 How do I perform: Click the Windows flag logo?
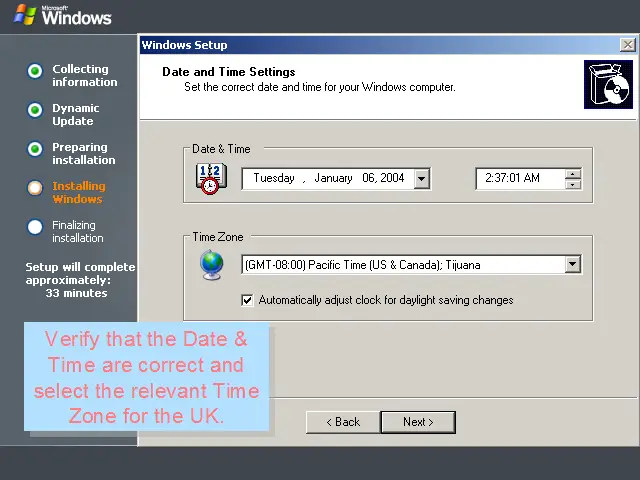(x=25, y=14)
